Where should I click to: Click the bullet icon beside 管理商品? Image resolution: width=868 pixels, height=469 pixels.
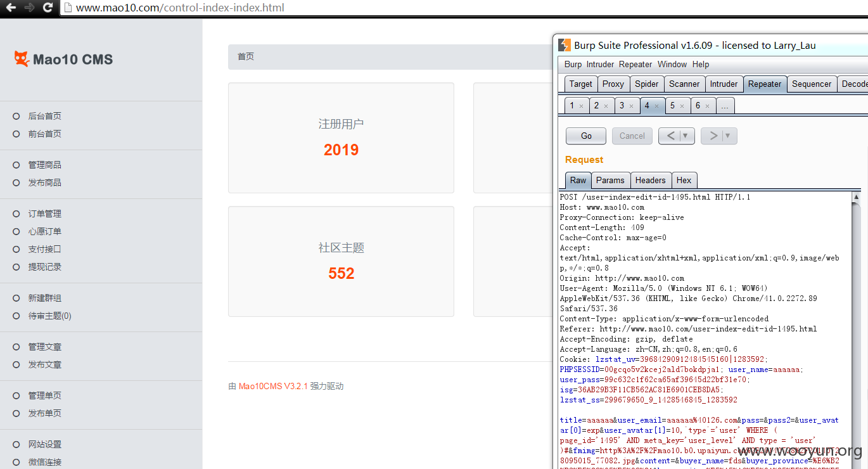pos(16,165)
